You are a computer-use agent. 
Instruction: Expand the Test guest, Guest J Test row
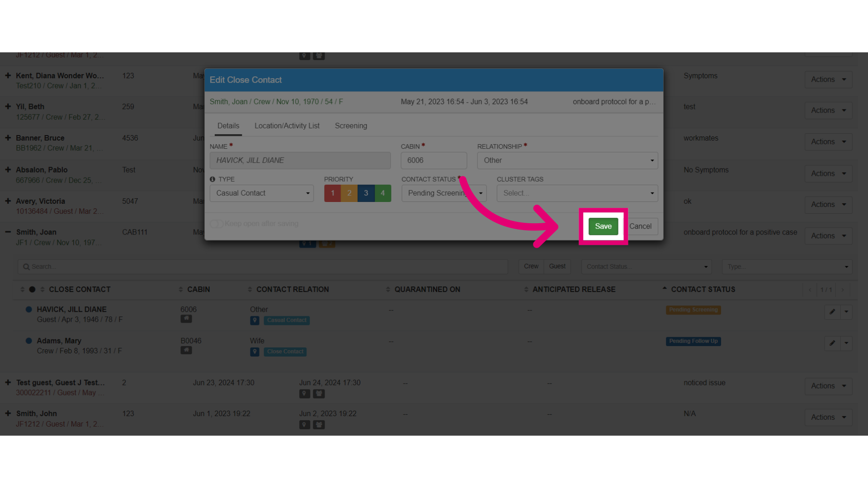[x=8, y=383]
